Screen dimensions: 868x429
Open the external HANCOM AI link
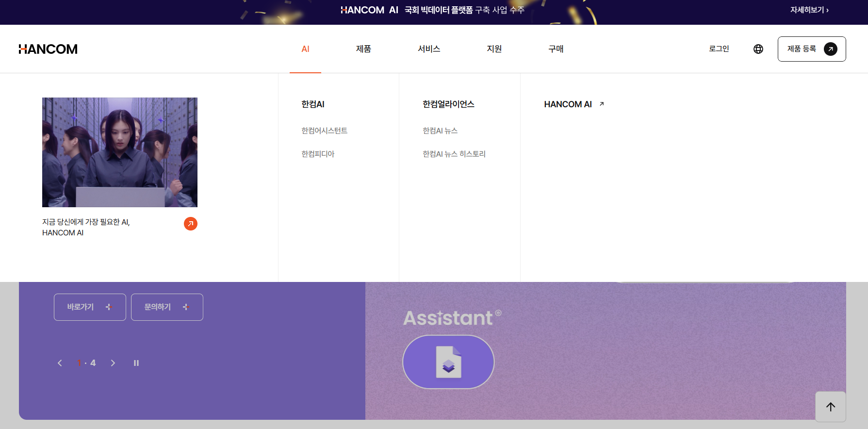click(574, 104)
